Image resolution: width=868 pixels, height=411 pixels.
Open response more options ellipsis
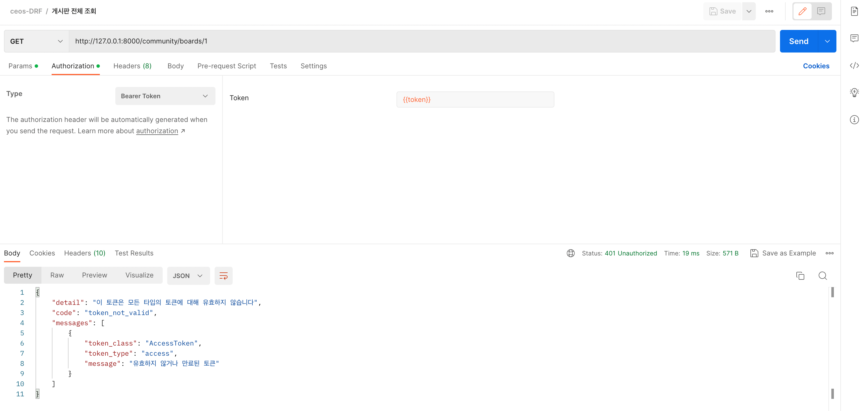(x=830, y=253)
